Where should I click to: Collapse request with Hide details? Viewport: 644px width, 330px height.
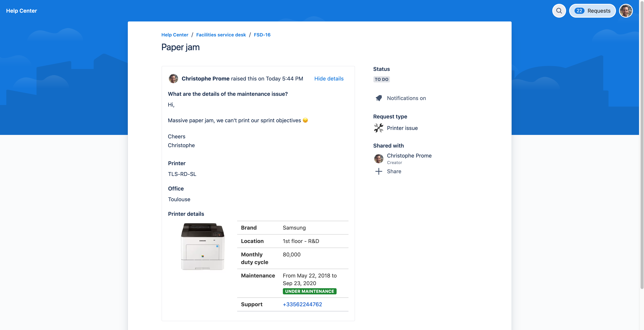pos(329,79)
